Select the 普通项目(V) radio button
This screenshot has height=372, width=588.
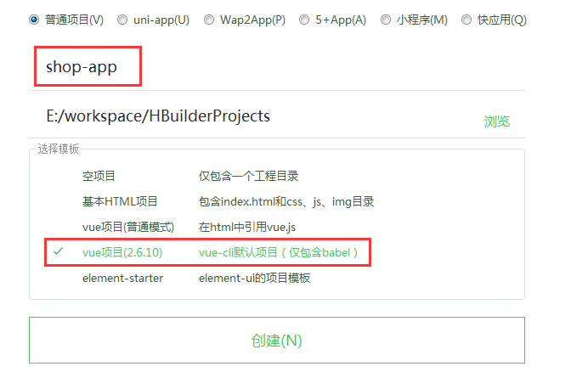point(34,20)
